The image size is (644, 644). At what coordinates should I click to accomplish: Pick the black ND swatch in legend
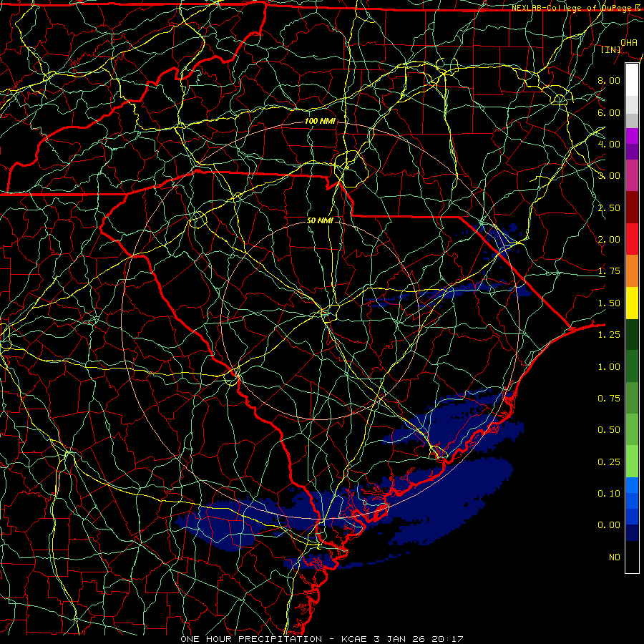click(632, 557)
